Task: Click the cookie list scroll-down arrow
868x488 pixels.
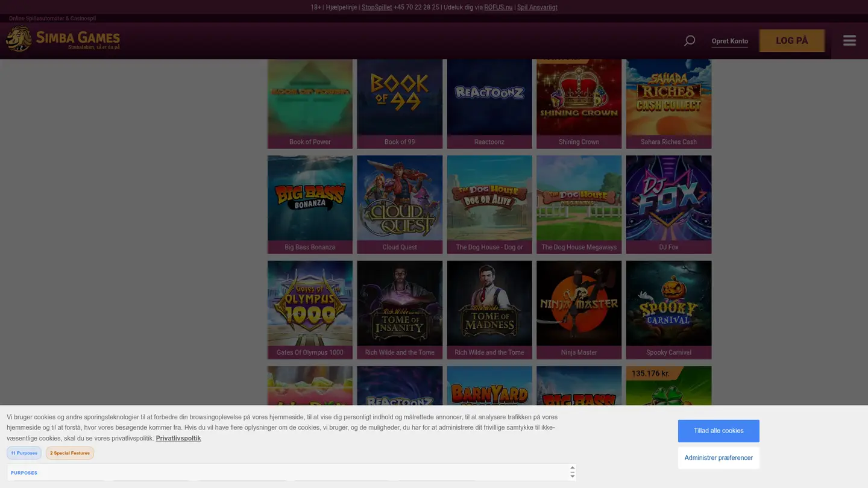Action: click(x=572, y=476)
